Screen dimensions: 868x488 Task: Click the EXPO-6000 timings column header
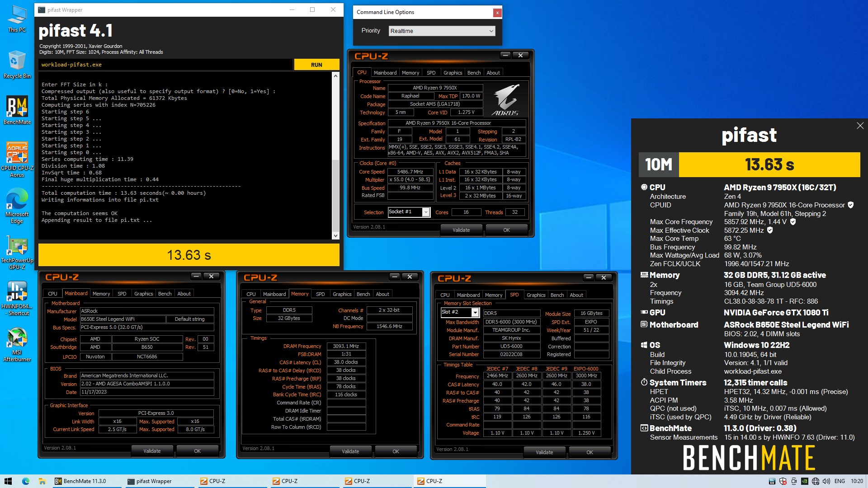pyautogui.click(x=586, y=369)
